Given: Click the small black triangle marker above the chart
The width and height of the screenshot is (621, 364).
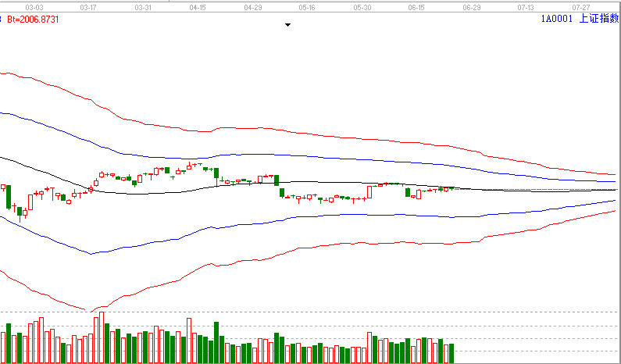Looking at the screenshot, I should tap(287, 25).
